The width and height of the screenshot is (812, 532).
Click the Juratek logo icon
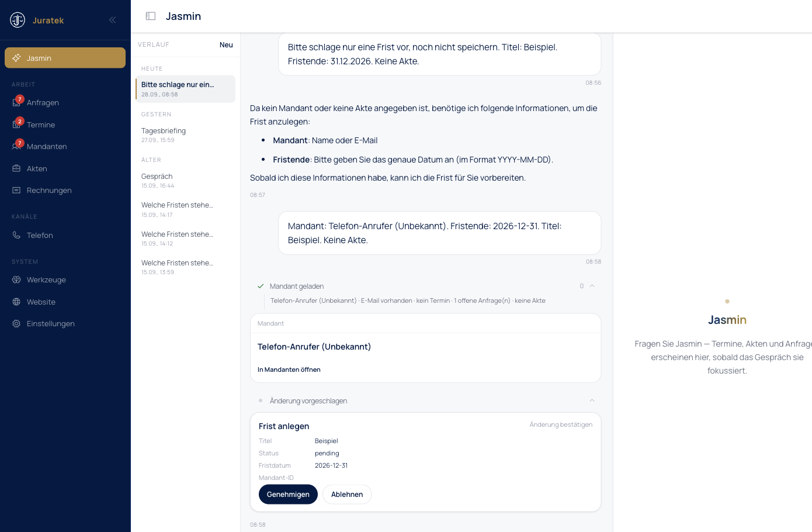[x=18, y=20]
